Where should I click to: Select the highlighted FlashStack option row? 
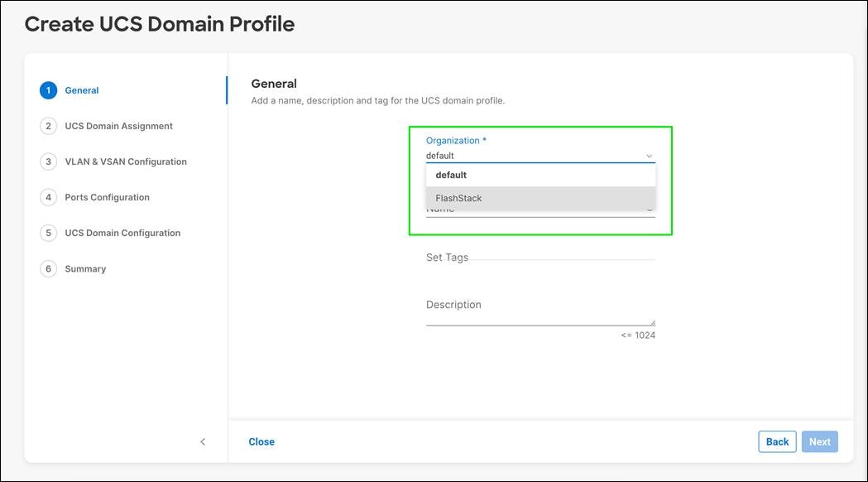pyautogui.click(x=540, y=197)
